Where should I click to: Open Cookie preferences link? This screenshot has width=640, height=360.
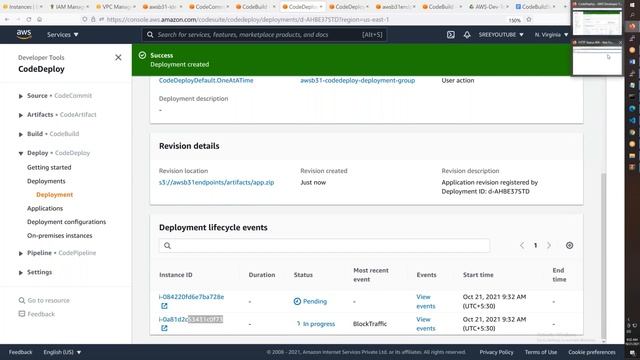point(592,352)
